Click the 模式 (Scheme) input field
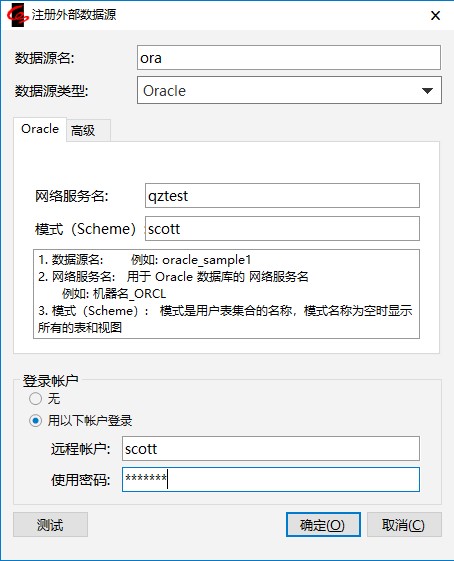The width and height of the screenshot is (454, 561). [282, 229]
